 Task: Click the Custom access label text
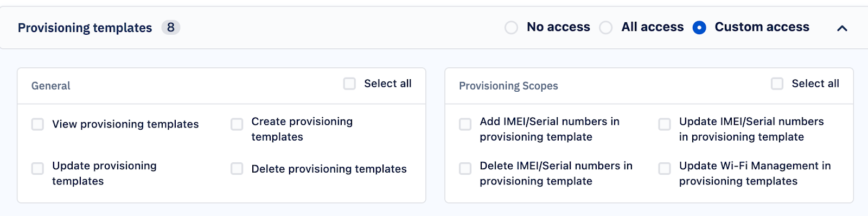coord(762,27)
